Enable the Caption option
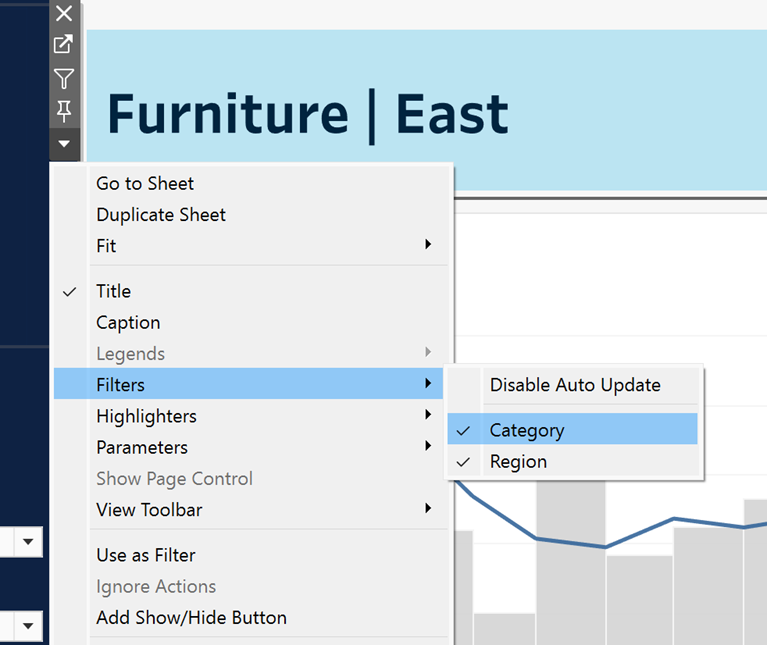Screen dimensions: 767x645 (128, 323)
